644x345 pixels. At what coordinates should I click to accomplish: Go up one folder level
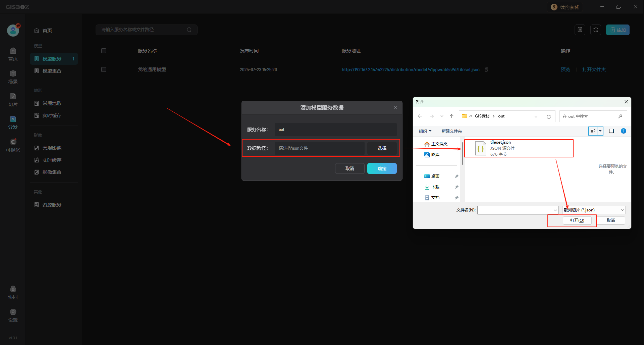click(x=452, y=116)
